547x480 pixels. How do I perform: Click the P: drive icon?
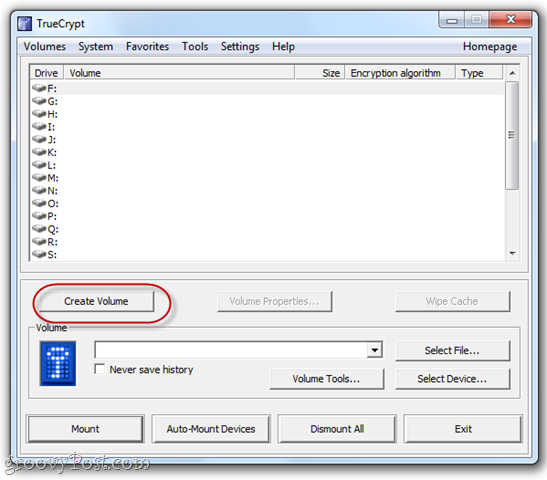click(39, 216)
